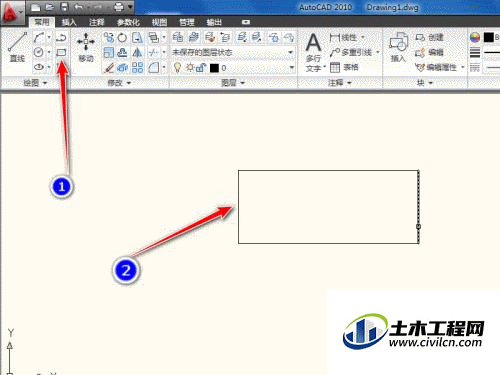Switch to the 输出 ribbon tab

(x=214, y=22)
